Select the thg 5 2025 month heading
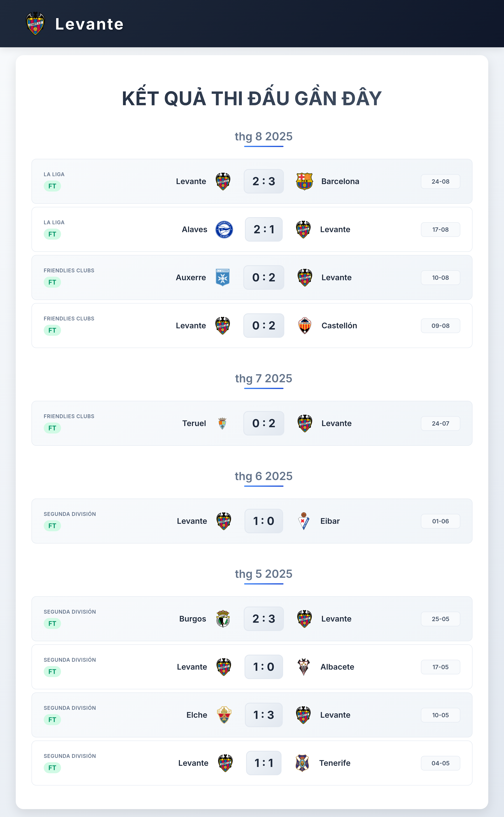Image resolution: width=504 pixels, height=817 pixels. pos(264,574)
